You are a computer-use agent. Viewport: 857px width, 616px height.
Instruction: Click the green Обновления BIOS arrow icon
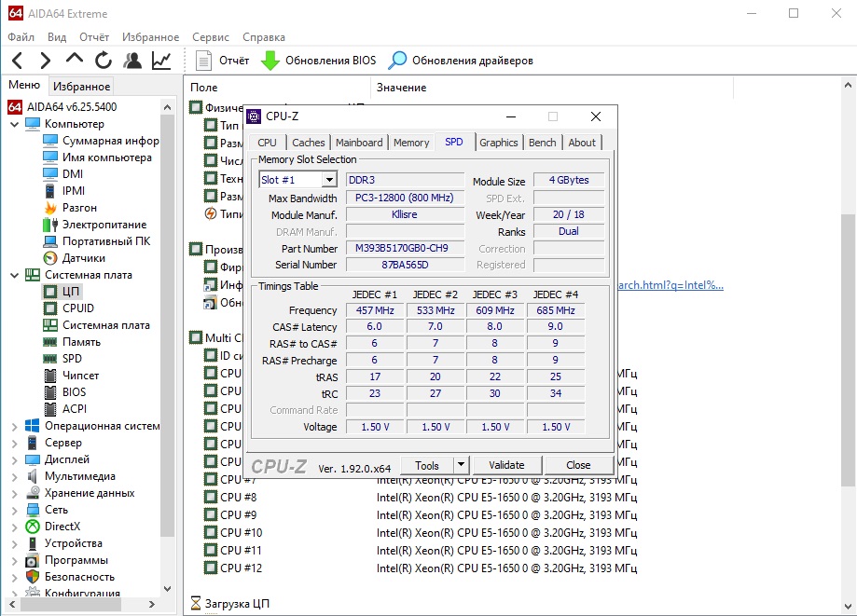(270, 61)
